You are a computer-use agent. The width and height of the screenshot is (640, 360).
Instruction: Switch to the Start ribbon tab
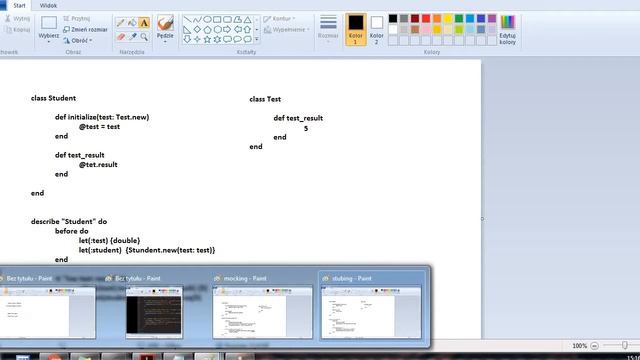(x=19, y=6)
